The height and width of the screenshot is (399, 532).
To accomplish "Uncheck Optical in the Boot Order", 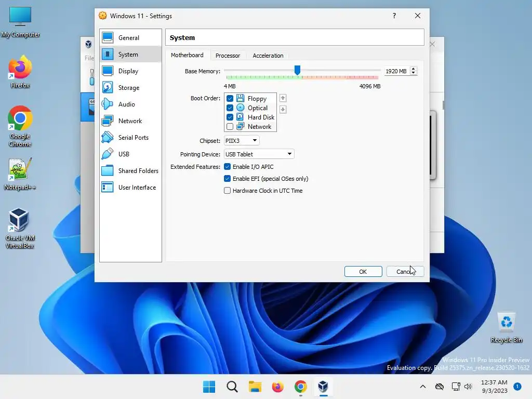I will point(230,108).
